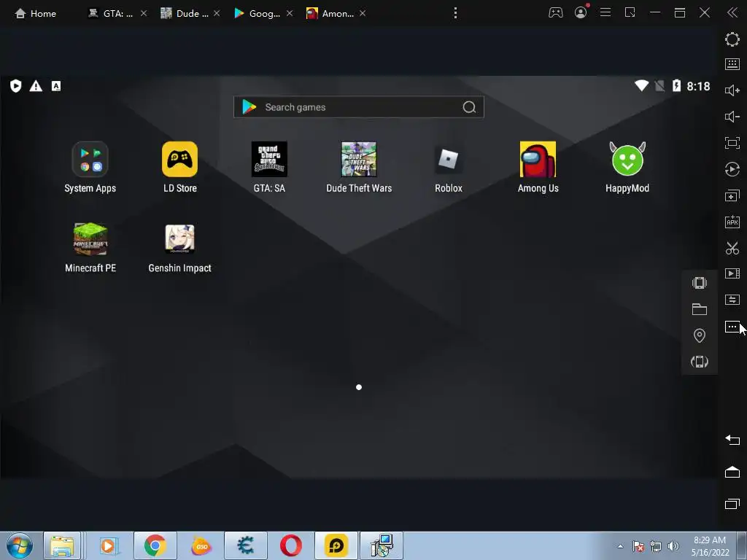
Task: Open keyboard mapping tool
Action: [732, 64]
